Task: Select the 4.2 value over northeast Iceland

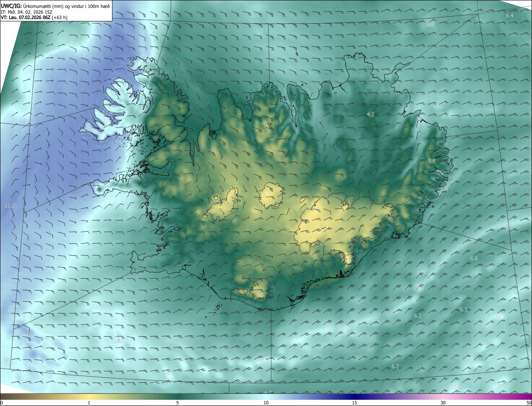Action: [x=370, y=114]
